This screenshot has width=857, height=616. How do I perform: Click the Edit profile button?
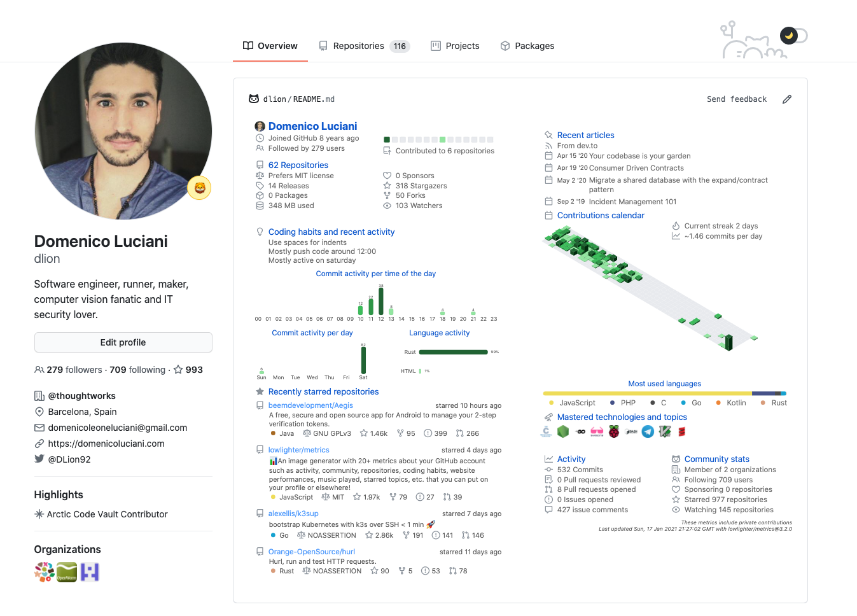[x=123, y=342]
